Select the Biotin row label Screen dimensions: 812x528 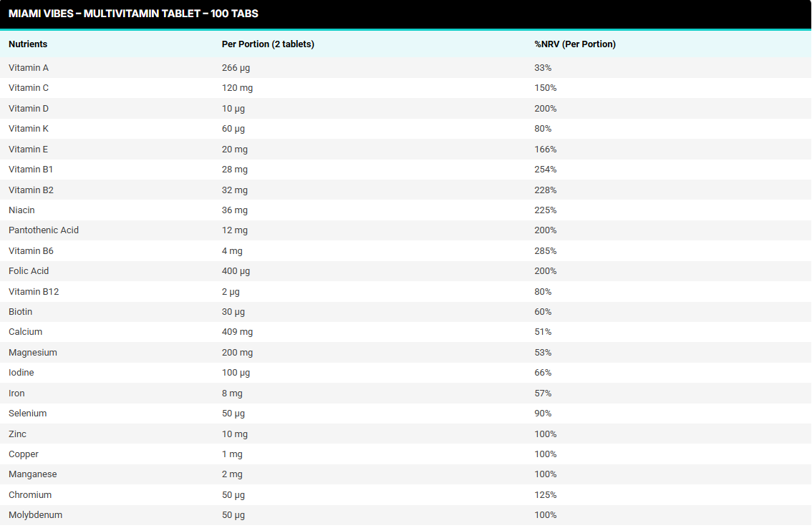click(20, 312)
